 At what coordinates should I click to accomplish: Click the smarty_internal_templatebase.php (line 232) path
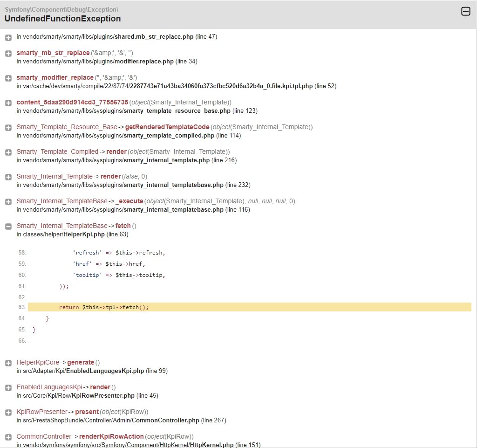[x=134, y=185]
